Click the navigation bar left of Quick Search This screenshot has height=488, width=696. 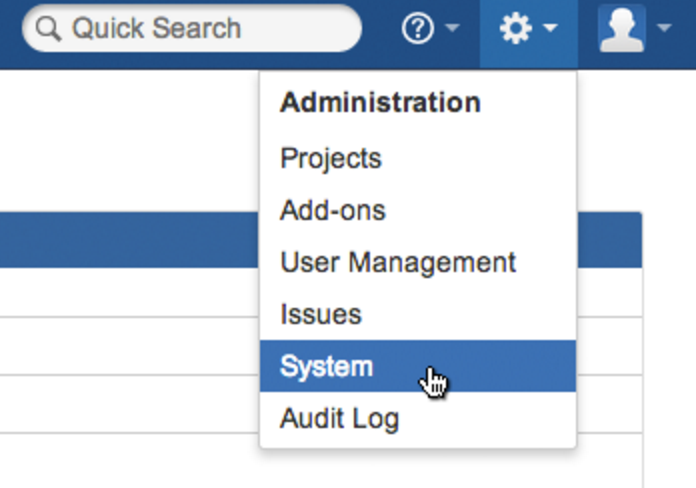10,29
